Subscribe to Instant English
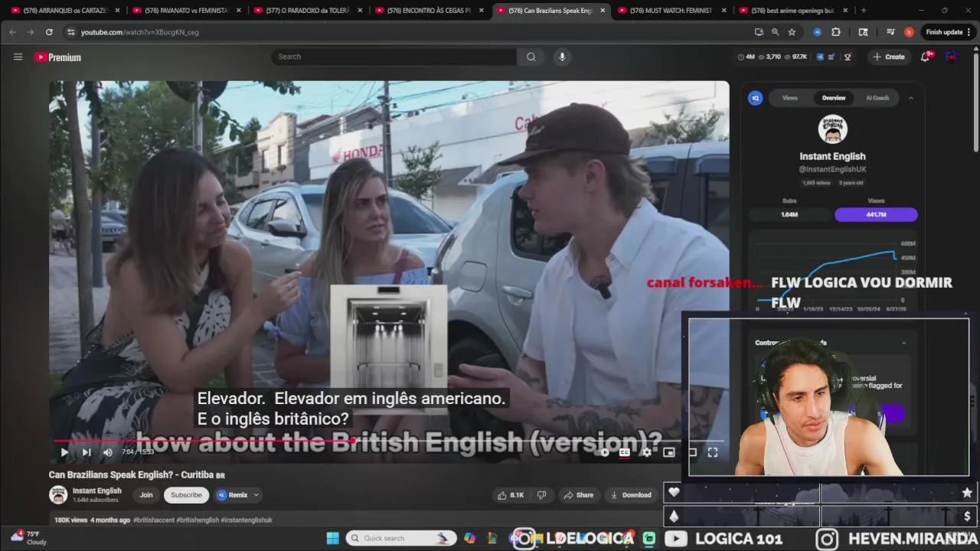 (x=186, y=495)
